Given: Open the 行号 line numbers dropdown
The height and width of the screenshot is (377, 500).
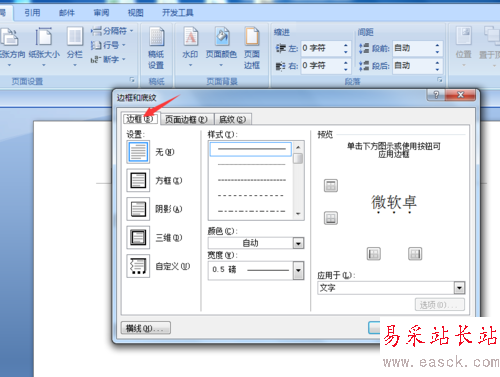Looking at the screenshot, I should (108, 45).
